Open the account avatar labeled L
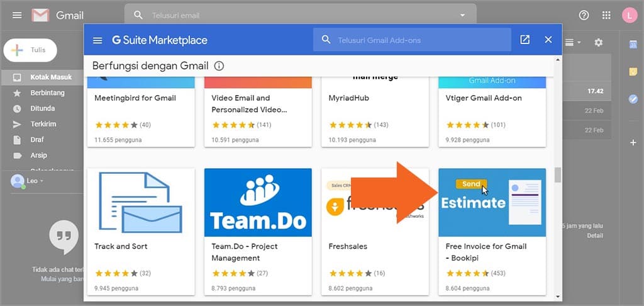This screenshot has width=644, height=306. [x=629, y=15]
